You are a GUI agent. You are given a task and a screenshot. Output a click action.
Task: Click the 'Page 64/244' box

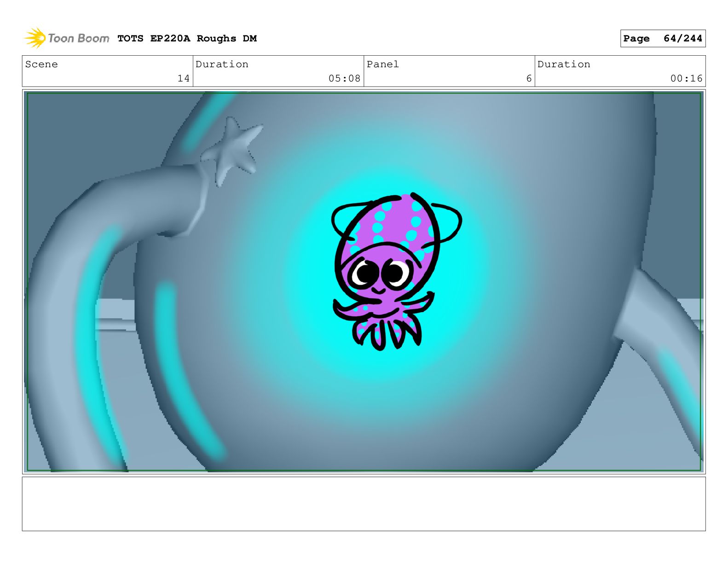tap(663, 39)
